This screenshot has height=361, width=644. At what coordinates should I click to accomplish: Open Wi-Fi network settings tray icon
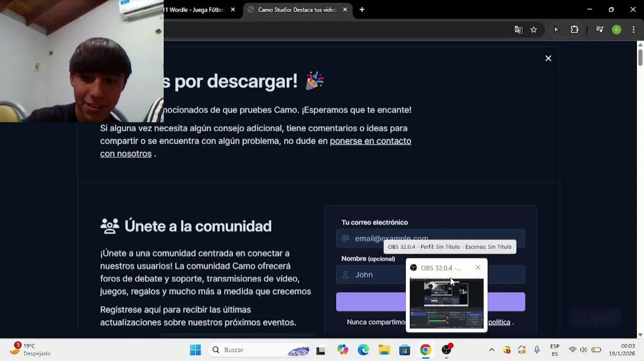572,350
